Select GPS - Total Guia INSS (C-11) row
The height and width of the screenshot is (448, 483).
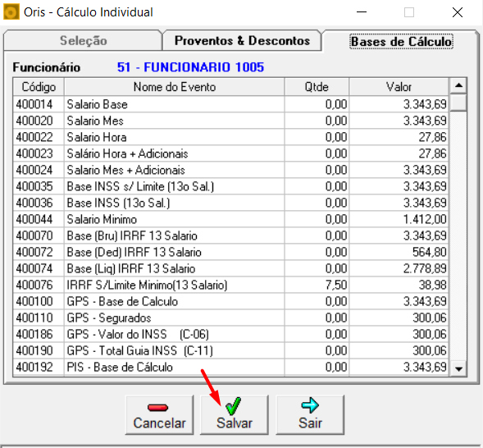231,350
